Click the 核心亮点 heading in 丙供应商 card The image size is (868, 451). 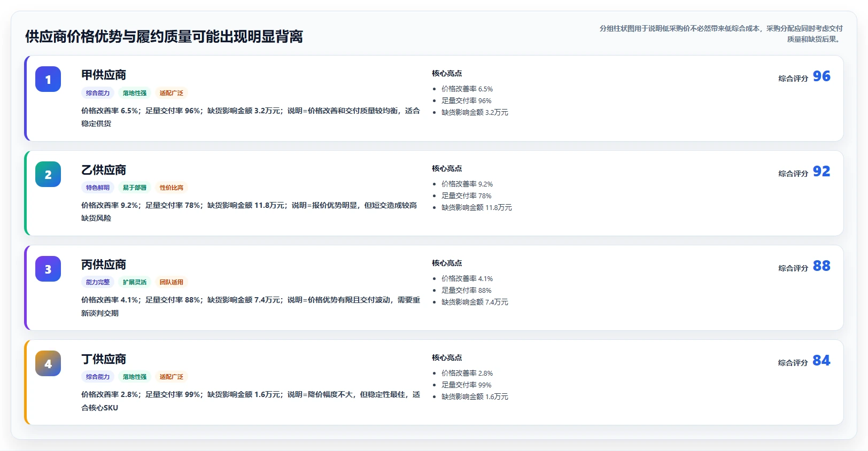pos(447,263)
